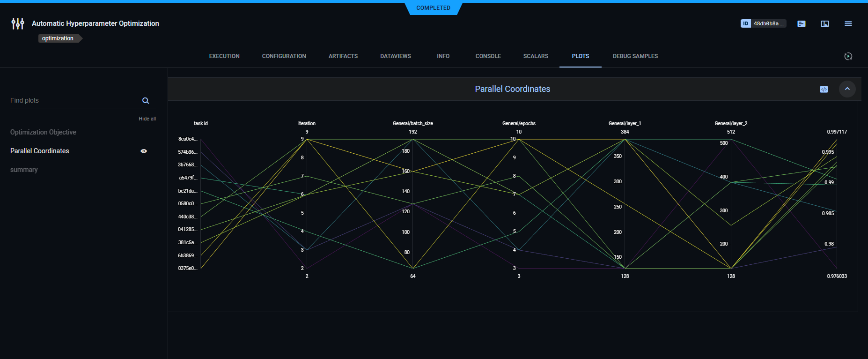The height and width of the screenshot is (359, 868).
Task: Open the CONFIGURATION tab
Action: (284, 56)
